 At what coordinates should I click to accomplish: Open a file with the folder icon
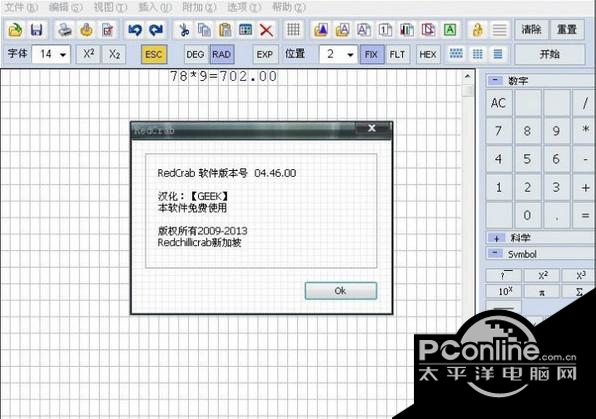[15, 30]
